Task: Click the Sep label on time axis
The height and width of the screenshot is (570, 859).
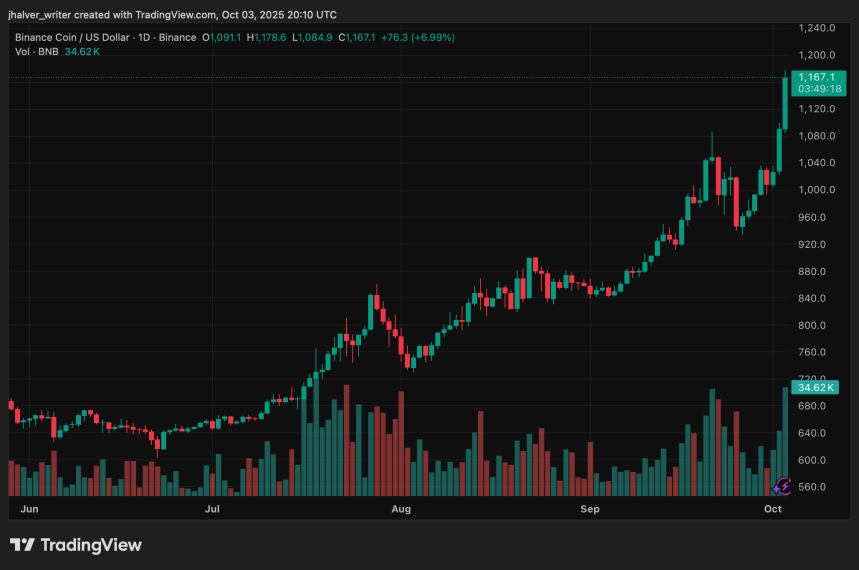Action: (590, 509)
